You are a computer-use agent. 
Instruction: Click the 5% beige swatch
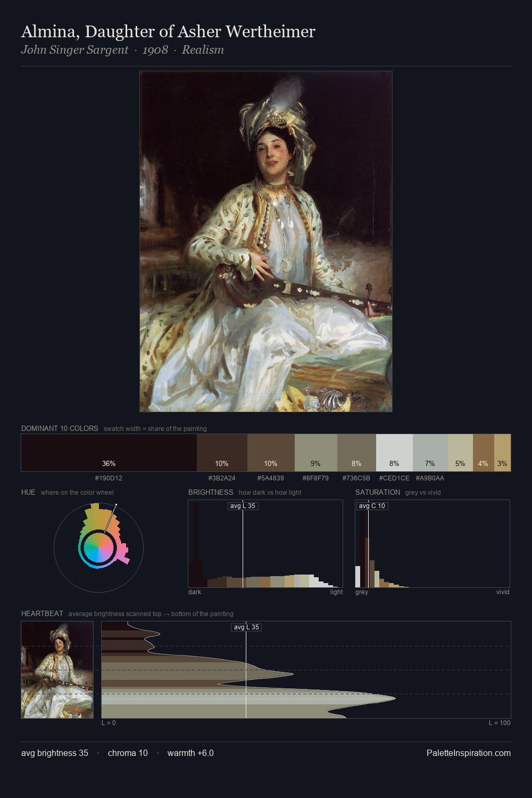coord(460,453)
